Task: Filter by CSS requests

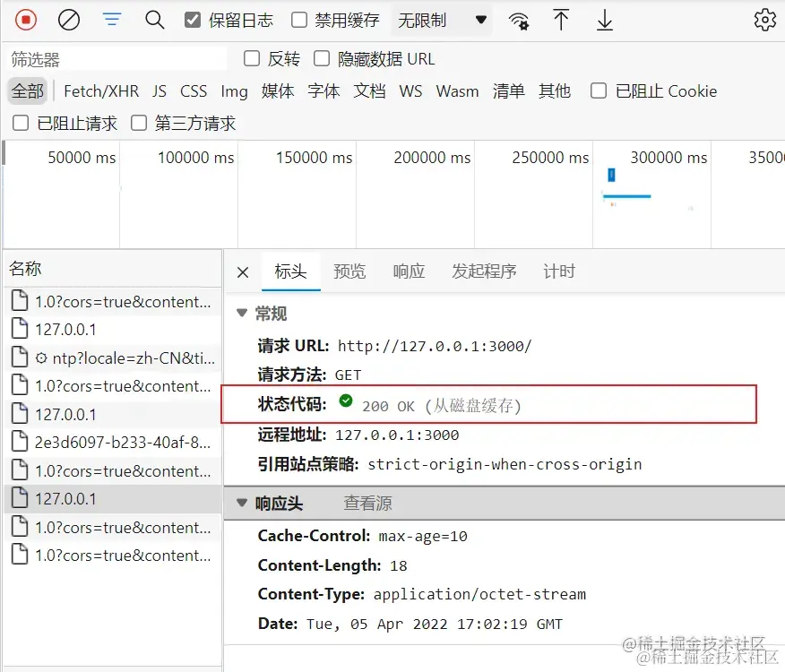Action: [x=194, y=91]
